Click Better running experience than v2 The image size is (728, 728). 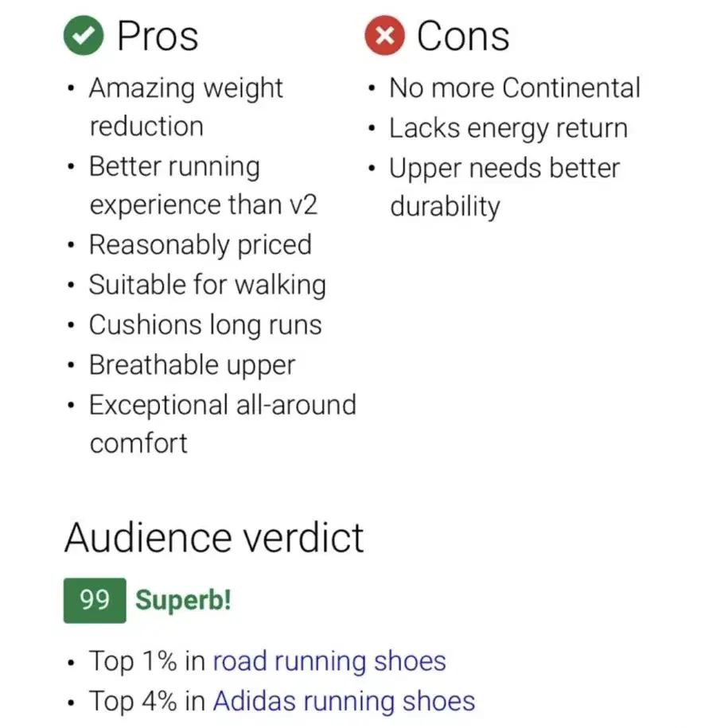point(204,185)
